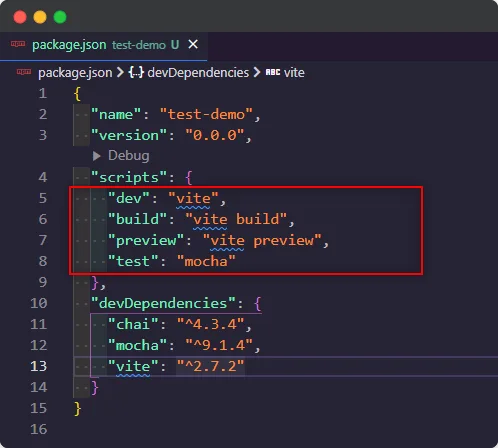Click the "0.0.0" version value
This screenshot has height=448, width=498.
point(215,135)
